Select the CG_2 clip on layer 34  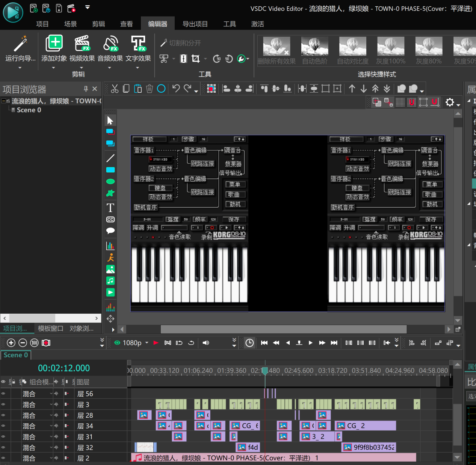click(366, 426)
